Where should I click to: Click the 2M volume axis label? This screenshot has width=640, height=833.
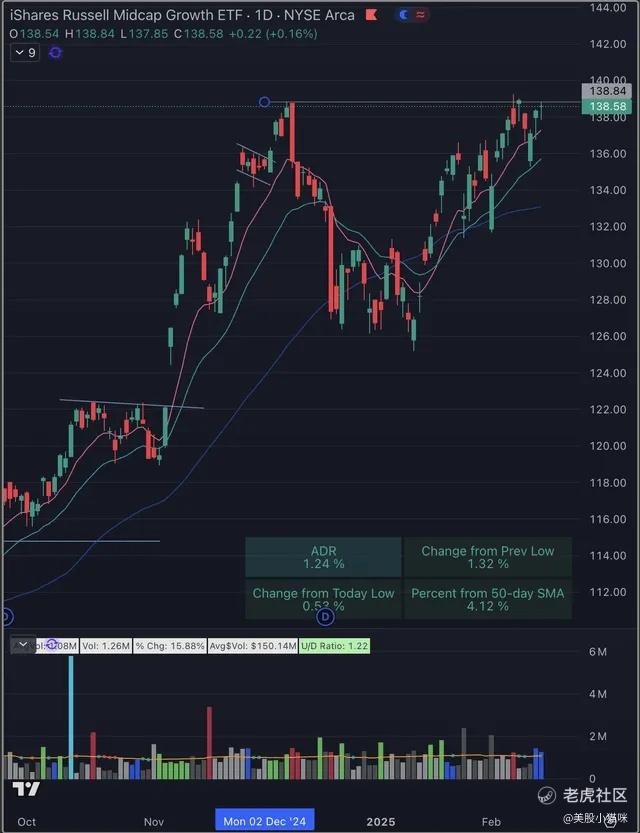click(x=598, y=736)
